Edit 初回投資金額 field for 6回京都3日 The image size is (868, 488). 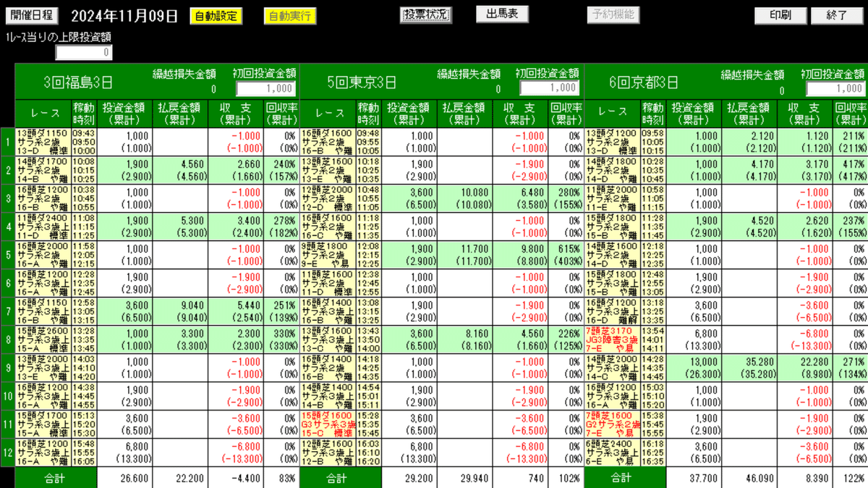[835, 88]
